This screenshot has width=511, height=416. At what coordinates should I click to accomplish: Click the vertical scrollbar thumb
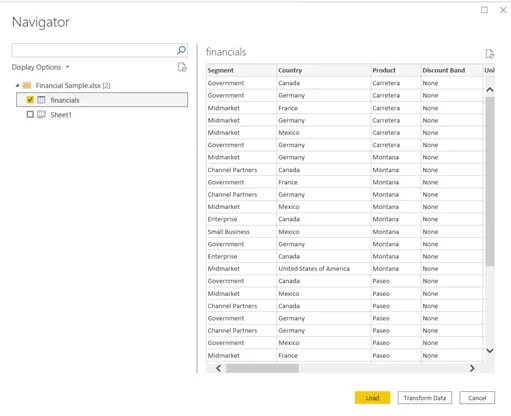[490, 181]
